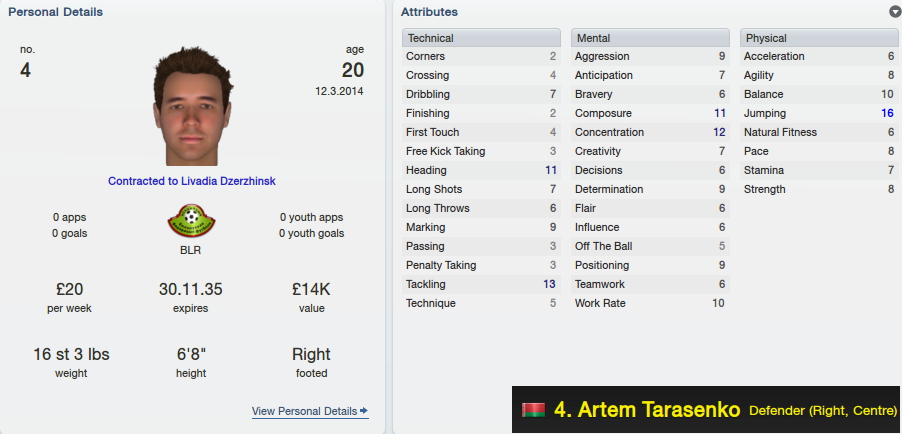Click the Belarus flag next to the player name
Viewport: 902px width, 434px height.
533,410
